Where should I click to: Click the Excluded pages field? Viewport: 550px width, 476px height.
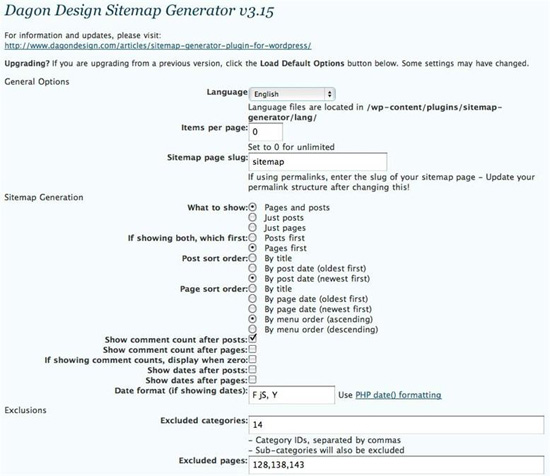[x=396, y=465]
